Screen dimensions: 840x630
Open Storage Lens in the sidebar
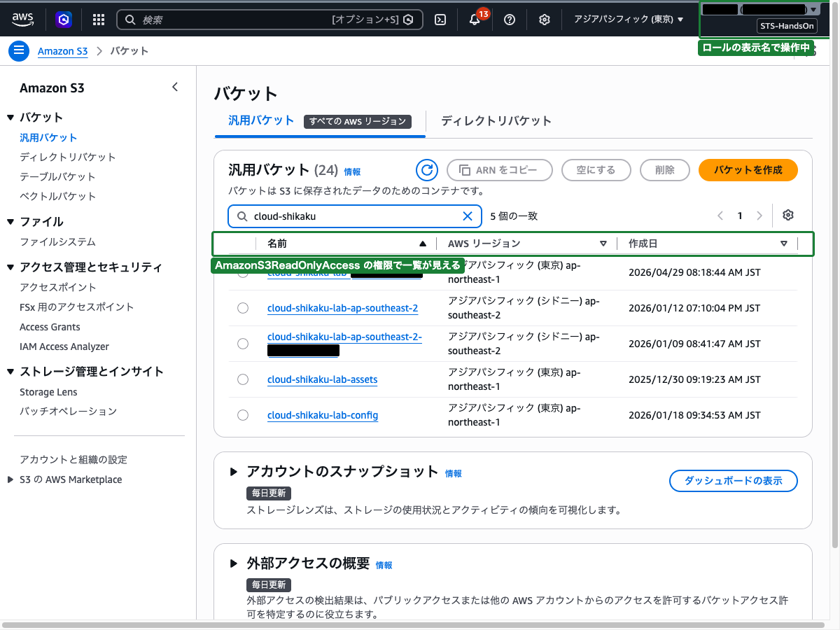[48, 392]
